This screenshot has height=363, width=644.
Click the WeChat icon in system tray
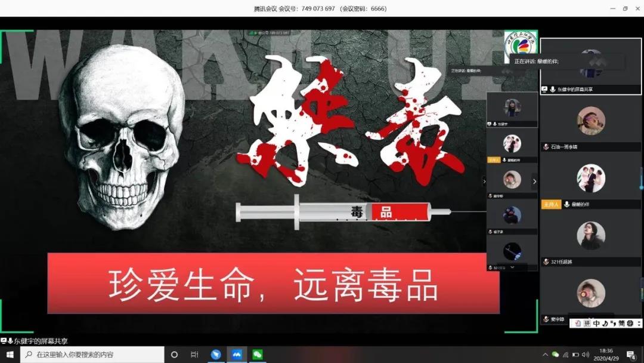pos(556,355)
